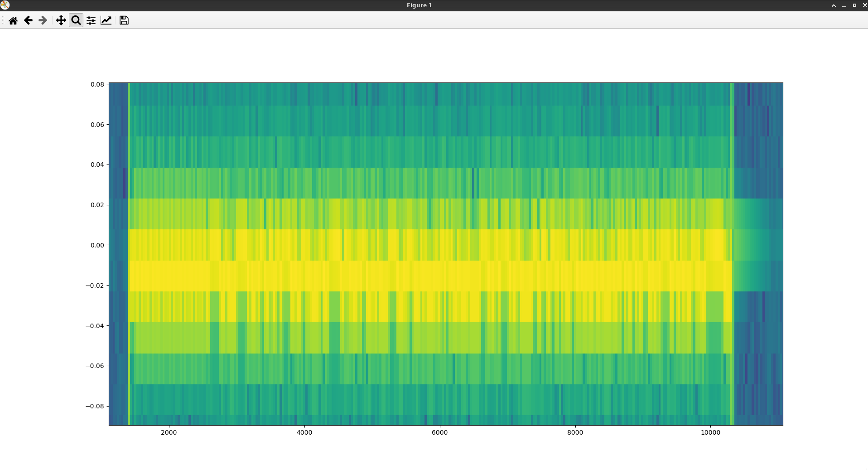868x470 pixels.
Task: Click x-axis tick label 6000
Action: tap(439, 432)
